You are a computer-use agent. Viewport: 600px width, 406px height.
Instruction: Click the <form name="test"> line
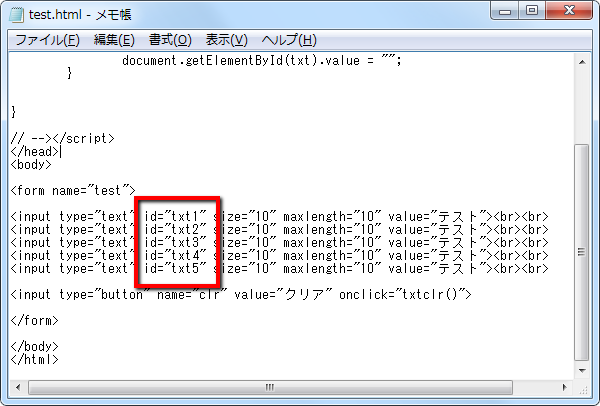click(x=73, y=190)
